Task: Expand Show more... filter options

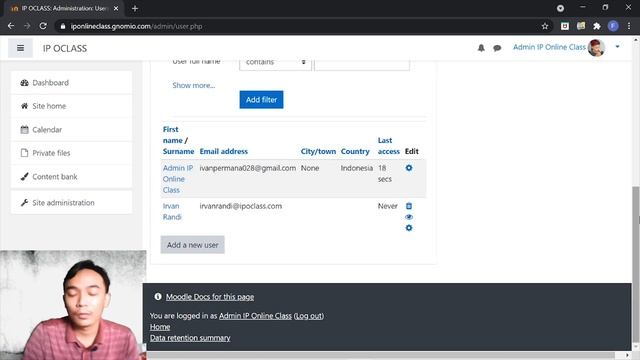Action: 193,85
